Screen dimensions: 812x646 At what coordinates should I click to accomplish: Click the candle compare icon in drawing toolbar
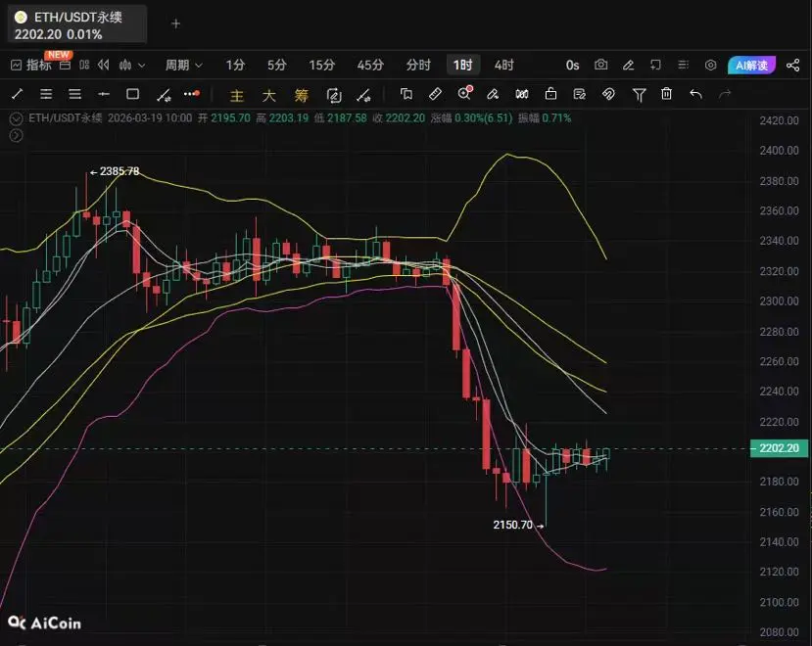(522, 94)
